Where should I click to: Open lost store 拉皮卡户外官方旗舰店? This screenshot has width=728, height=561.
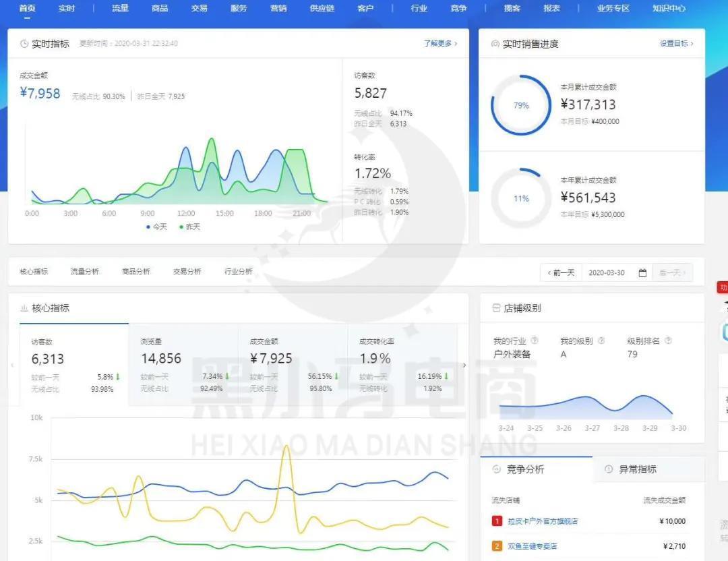coord(543,521)
